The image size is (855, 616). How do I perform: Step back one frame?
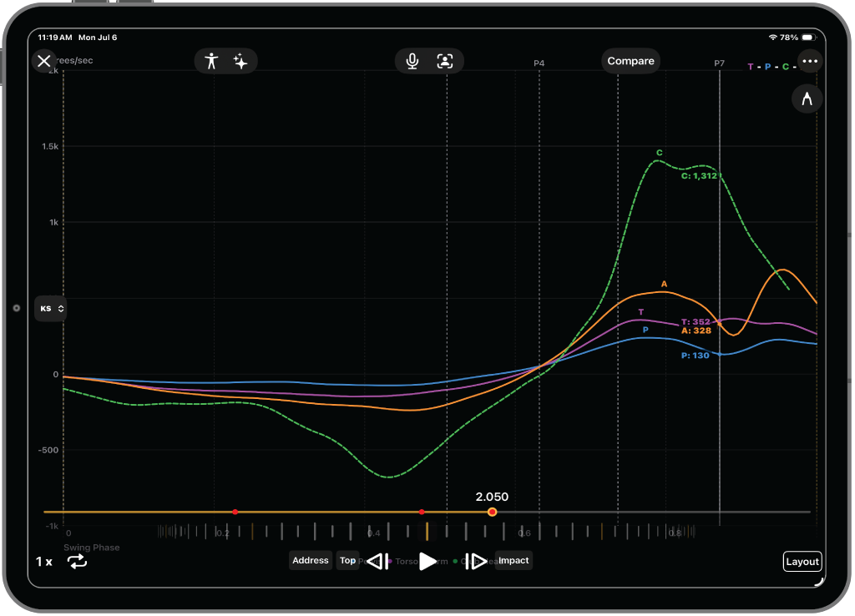(x=378, y=562)
